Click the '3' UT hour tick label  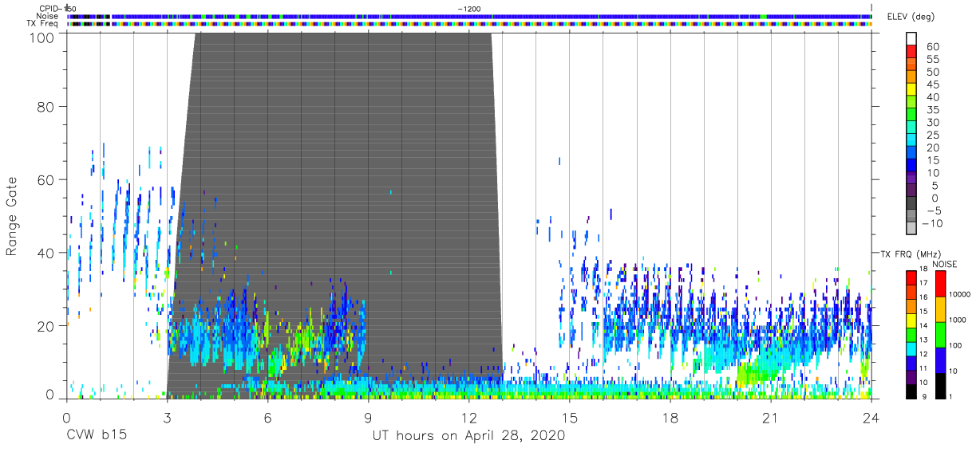click(x=167, y=419)
